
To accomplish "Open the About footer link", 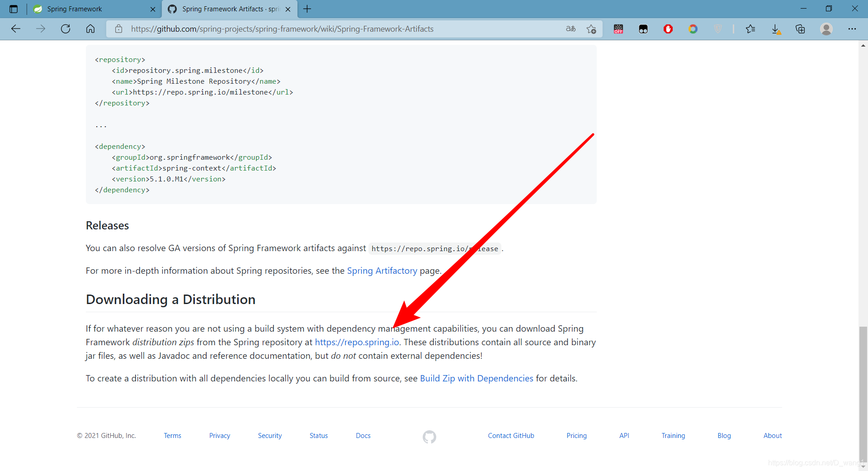I will [x=773, y=436].
